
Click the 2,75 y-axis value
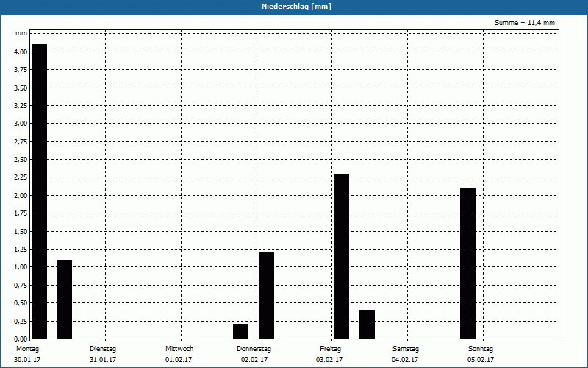[x=21, y=141]
